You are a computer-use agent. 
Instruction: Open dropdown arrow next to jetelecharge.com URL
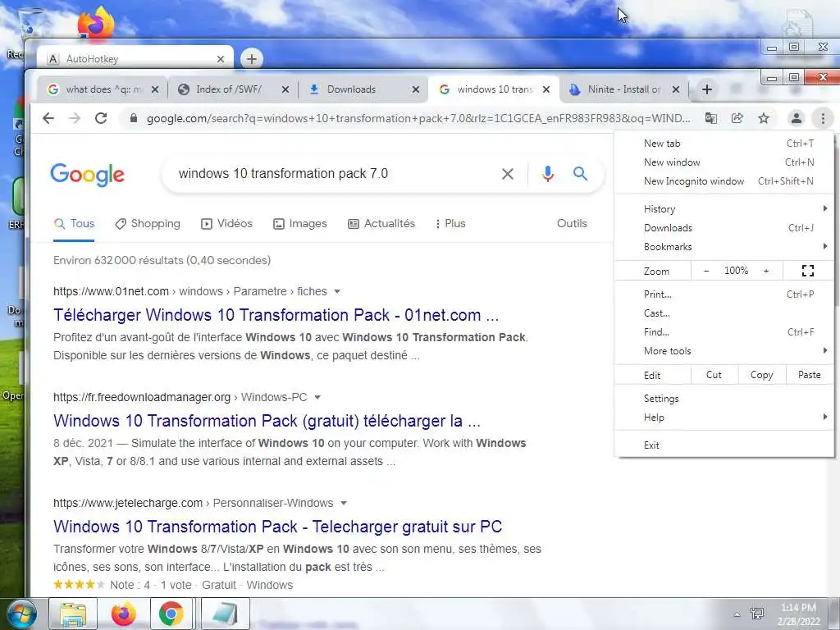pyautogui.click(x=344, y=503)
